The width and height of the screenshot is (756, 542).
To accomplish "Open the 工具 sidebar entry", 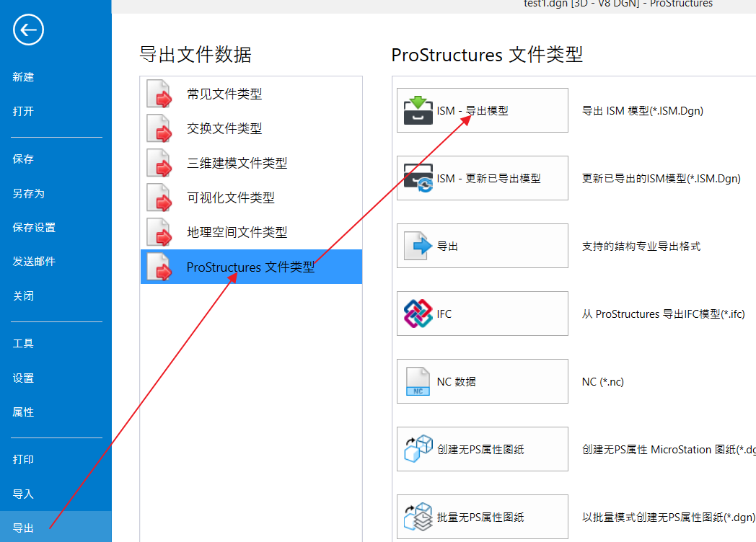I will 23,344.
